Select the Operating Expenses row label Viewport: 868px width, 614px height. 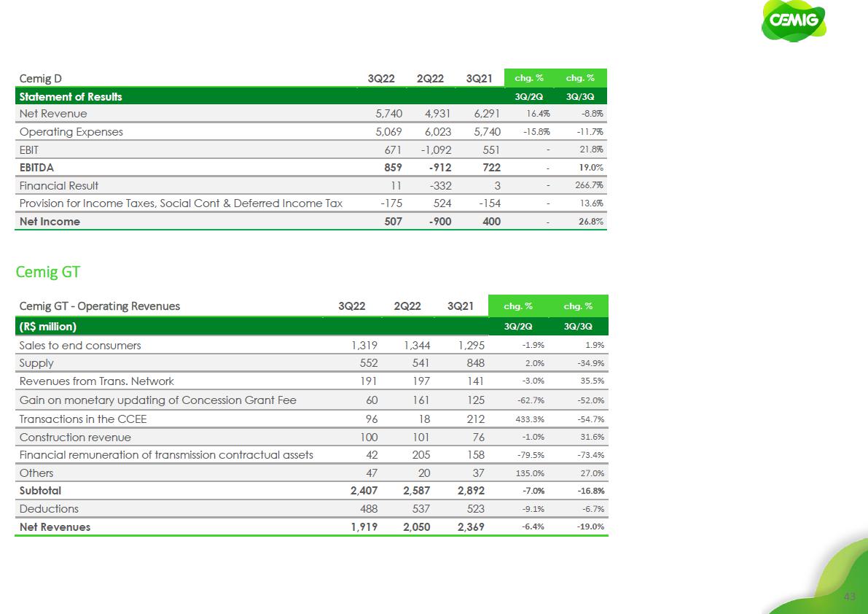71,132
